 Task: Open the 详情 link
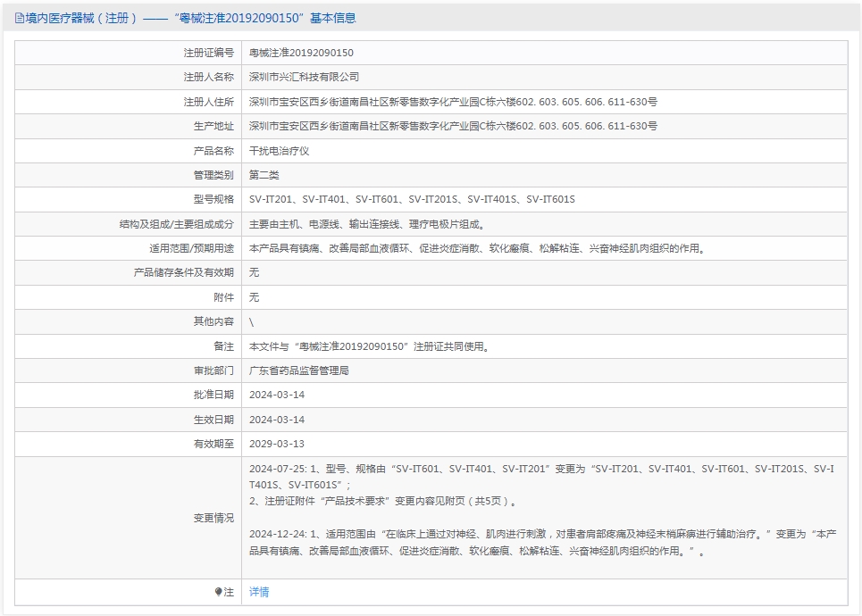pos(259,592)
